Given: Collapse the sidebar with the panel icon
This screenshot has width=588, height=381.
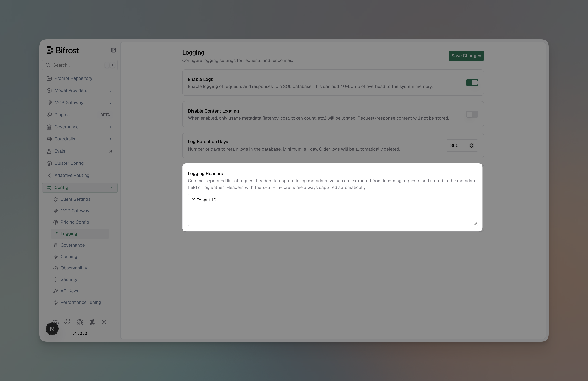Looking at the screenshot, I should 113,50.
